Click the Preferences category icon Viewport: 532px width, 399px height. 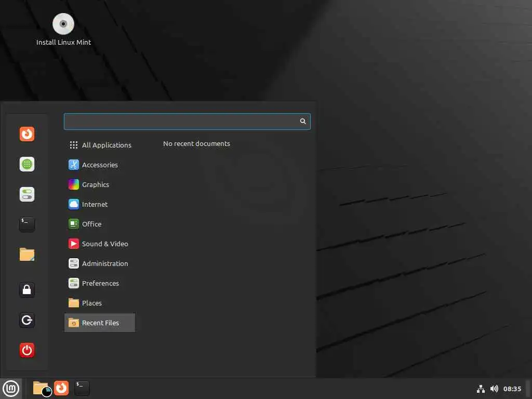pos(74,283)
